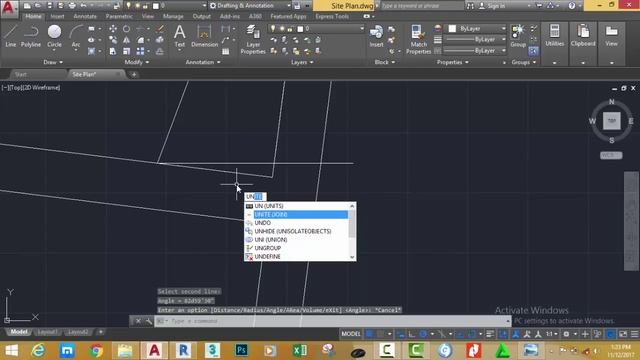
Task: Toggle Group selection on/off icon
Action: [533, 51]
